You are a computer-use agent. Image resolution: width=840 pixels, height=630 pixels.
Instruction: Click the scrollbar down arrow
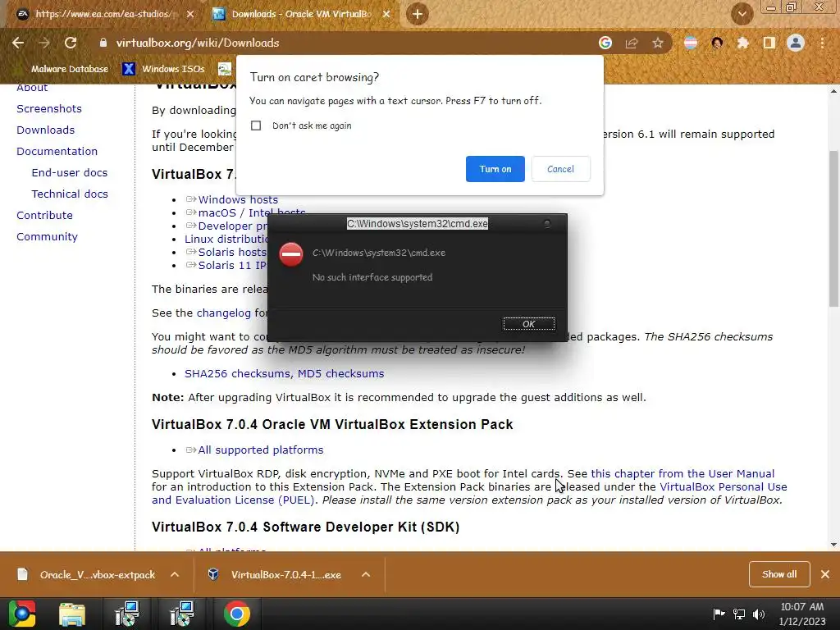[x=833, y=545]
